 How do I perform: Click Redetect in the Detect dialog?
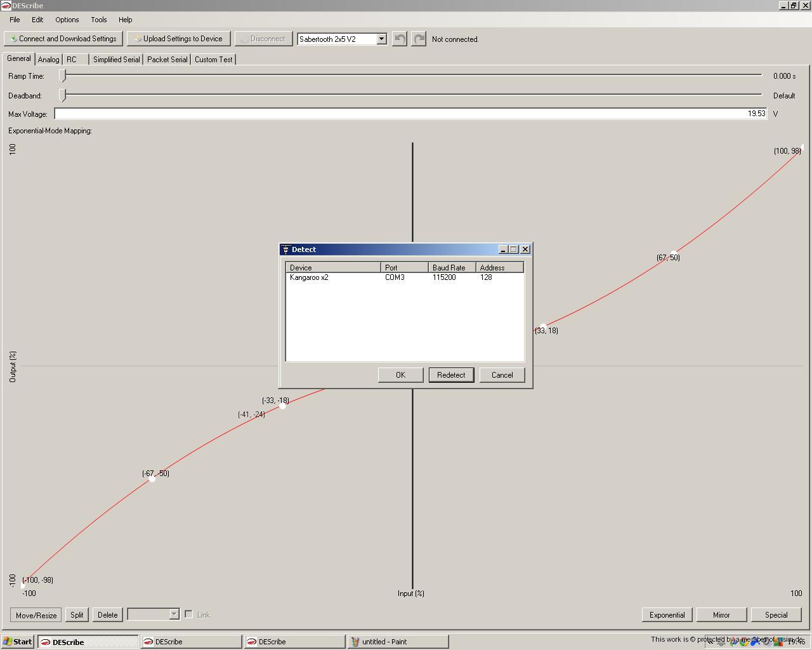[x=451, y=375]
